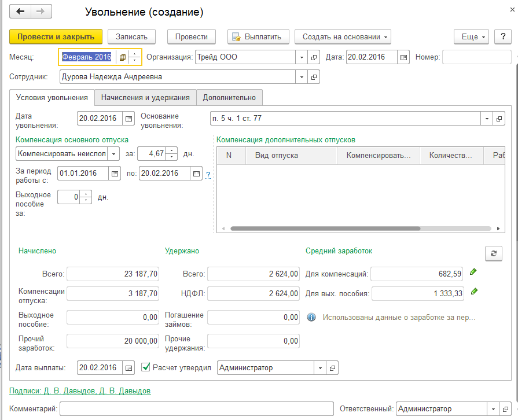Toggle the Расчет утвердил checkbox
This screenshot has width=518, height=420.
click(x=146, y=367)
